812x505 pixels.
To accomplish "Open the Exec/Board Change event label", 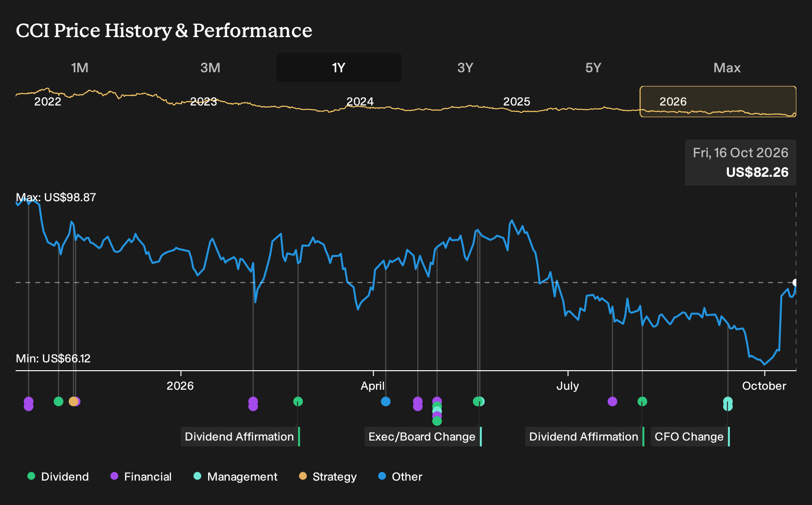I will coord(423,437).
